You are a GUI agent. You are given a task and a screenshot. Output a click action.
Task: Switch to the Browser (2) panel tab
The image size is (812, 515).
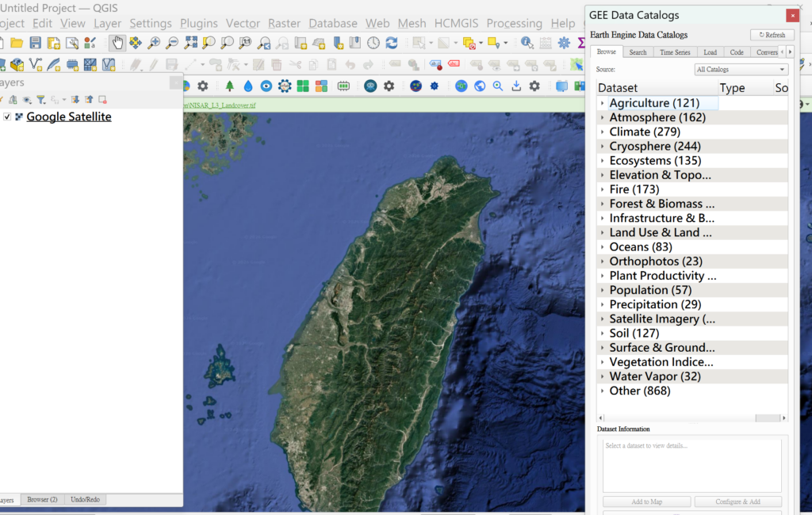[42, 500]
